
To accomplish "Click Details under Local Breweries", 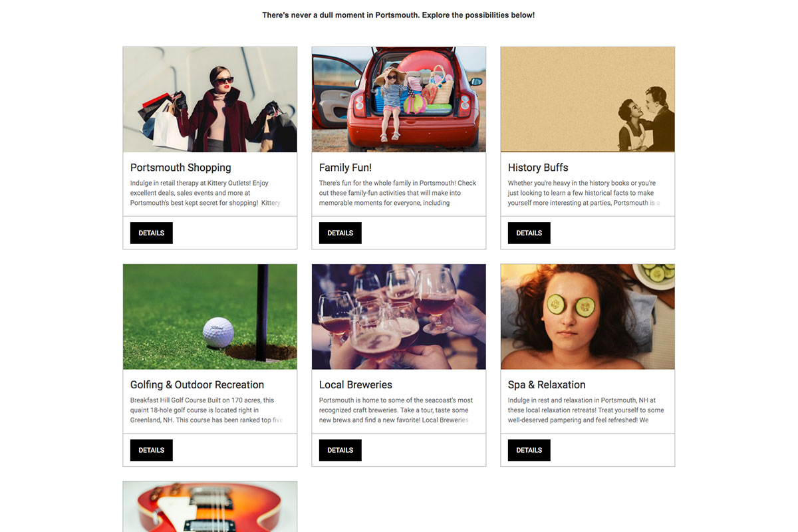I will tap(340, 450).
